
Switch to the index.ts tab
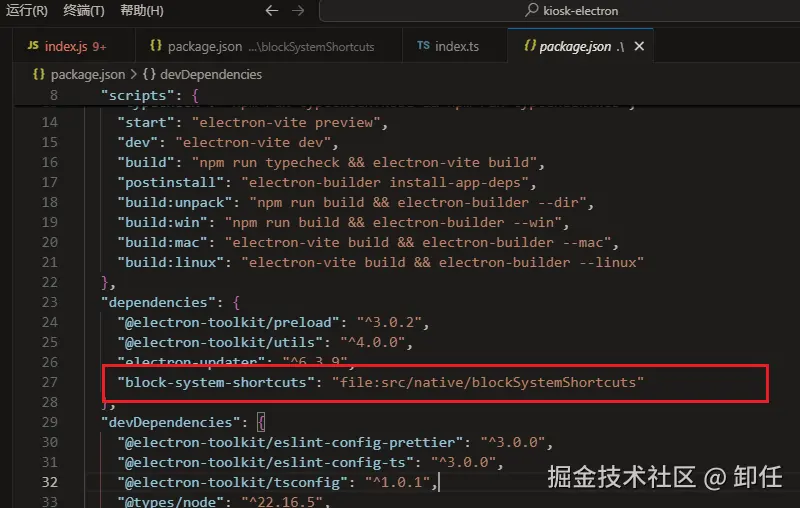[455, 46]
